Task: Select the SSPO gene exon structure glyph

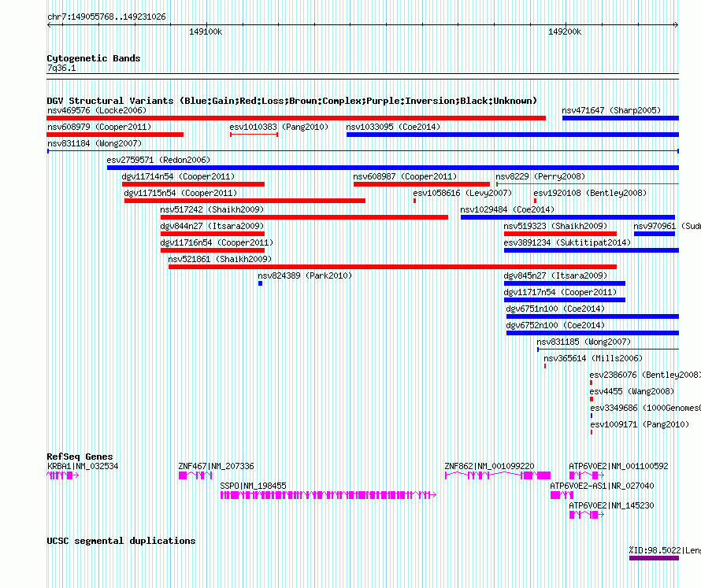Action: [x=328, y=495]
